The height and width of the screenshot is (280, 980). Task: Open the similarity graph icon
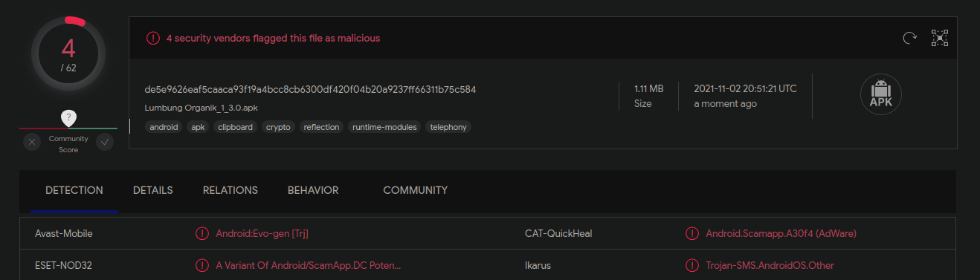[940, 38]
